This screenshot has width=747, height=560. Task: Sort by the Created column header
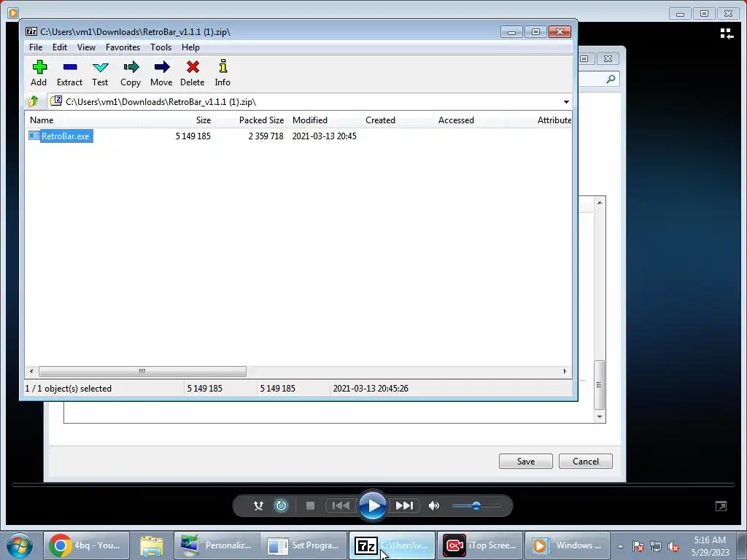[x=398, y=120]
